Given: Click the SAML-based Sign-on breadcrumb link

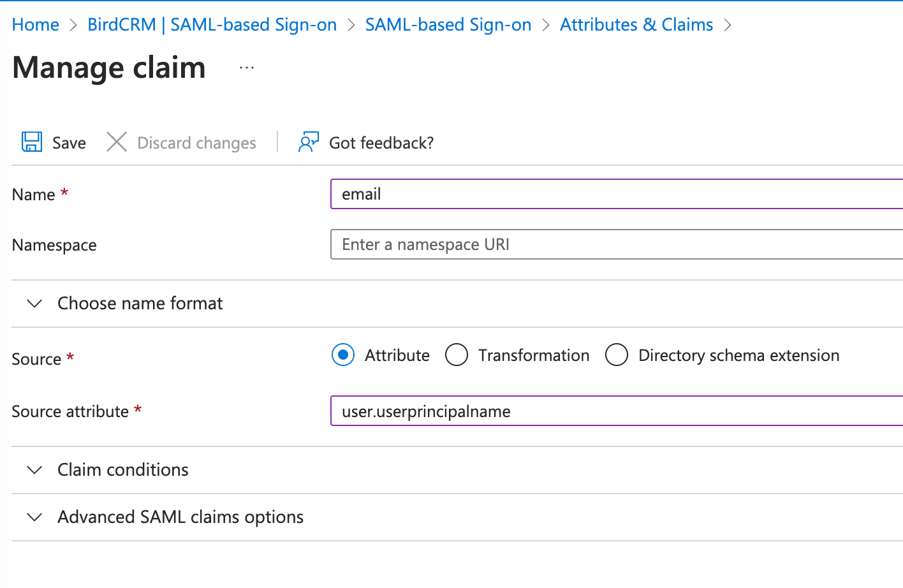Looking at the screenshot, I should [x=448, y=25].
